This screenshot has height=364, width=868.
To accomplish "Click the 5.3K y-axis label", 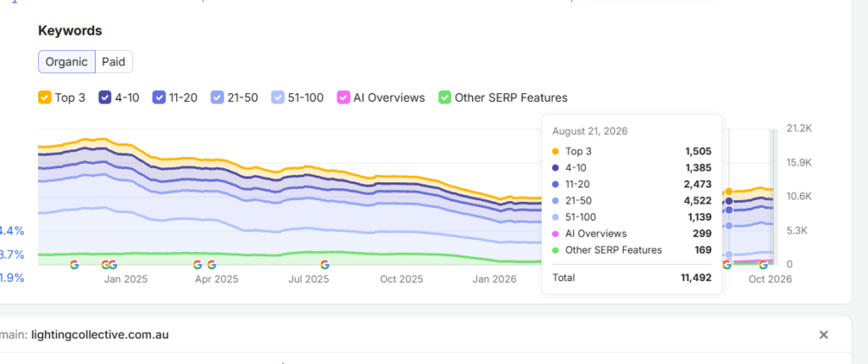I will coord(798,231).
